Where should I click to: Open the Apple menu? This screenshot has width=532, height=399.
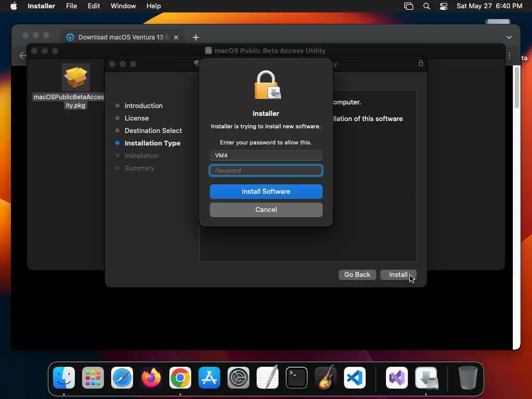14,6
